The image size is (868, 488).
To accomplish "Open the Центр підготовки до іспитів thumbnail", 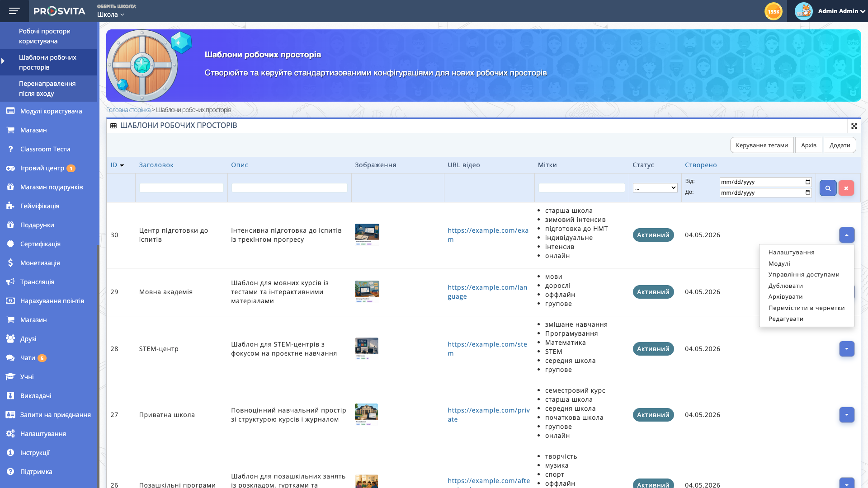I will (x=367, y=235).
